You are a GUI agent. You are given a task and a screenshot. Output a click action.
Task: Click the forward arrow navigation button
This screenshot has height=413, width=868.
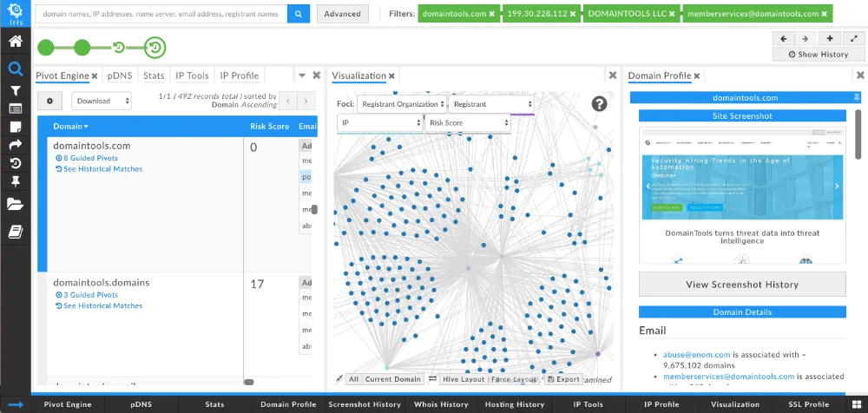click(x=805, y=39)
